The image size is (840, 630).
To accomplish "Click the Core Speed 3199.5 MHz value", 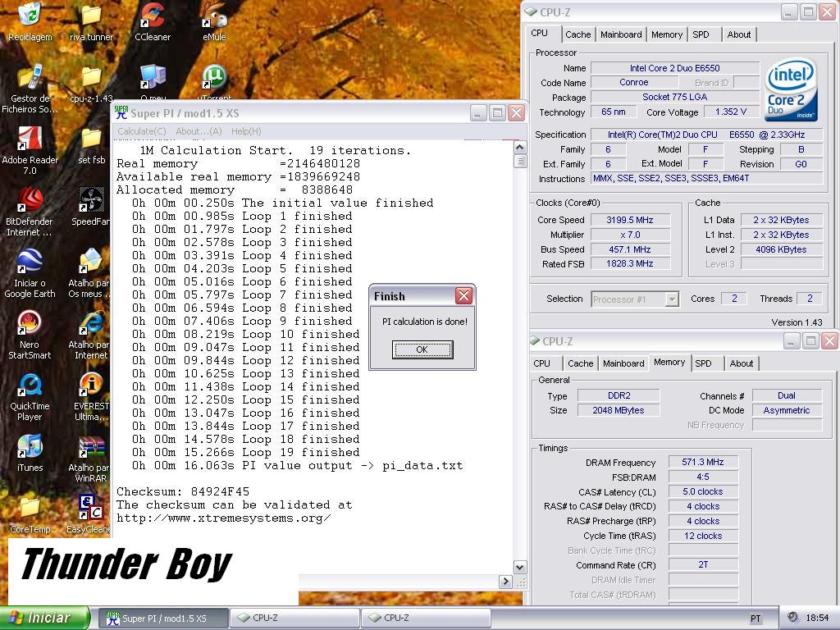I will point(630,220).
